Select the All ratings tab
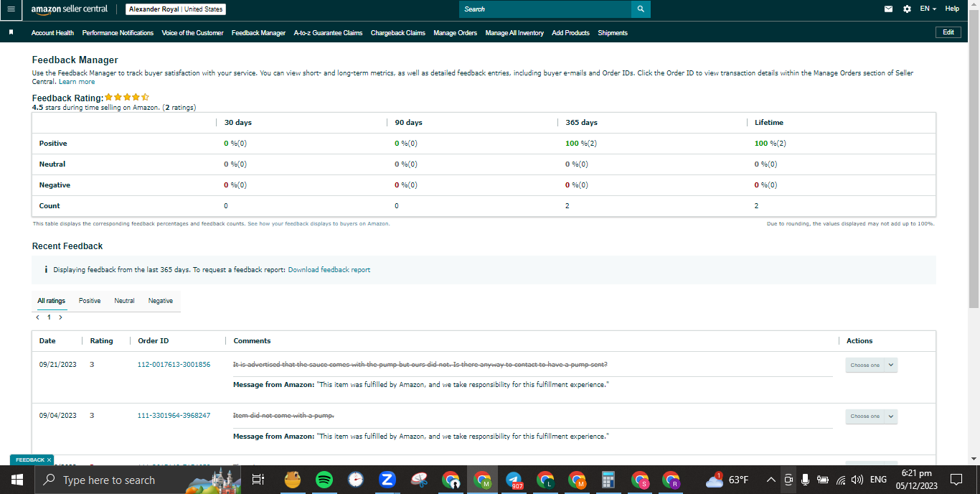Viewport: 980px width, 494px height. click(51, 301)
